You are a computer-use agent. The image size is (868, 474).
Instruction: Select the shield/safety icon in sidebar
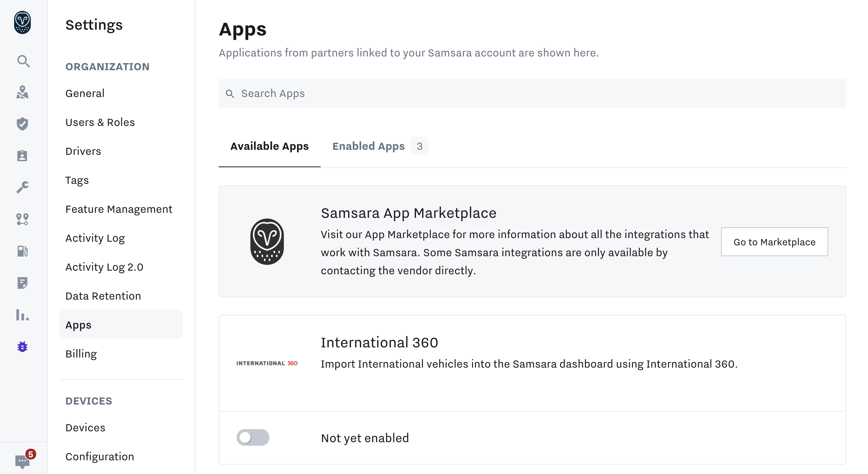[x=22, y=124]
